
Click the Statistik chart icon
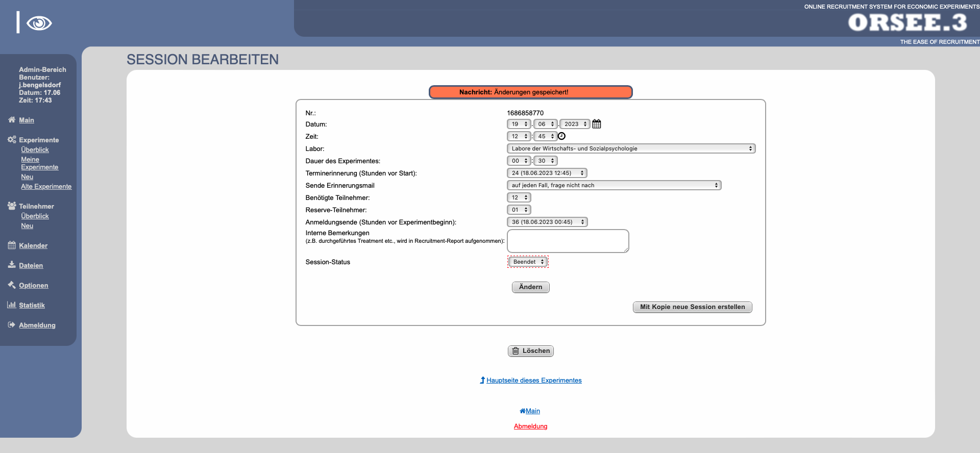pos(12,305)
